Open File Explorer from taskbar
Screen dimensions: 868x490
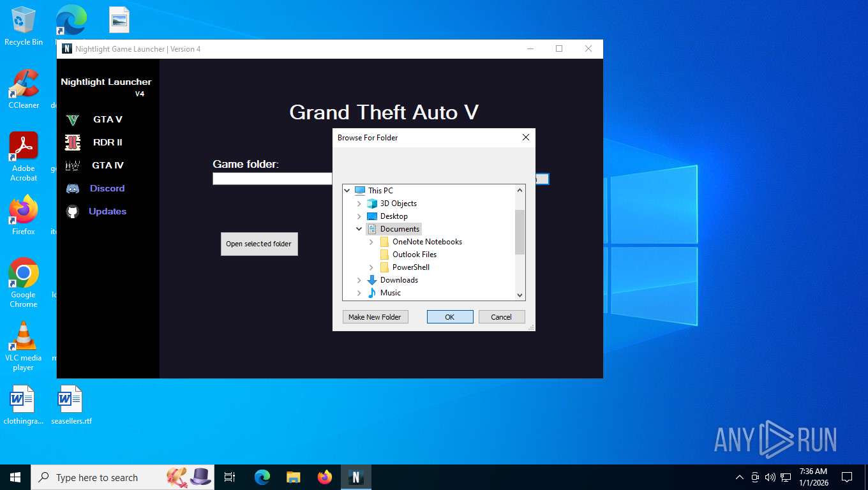293,477
